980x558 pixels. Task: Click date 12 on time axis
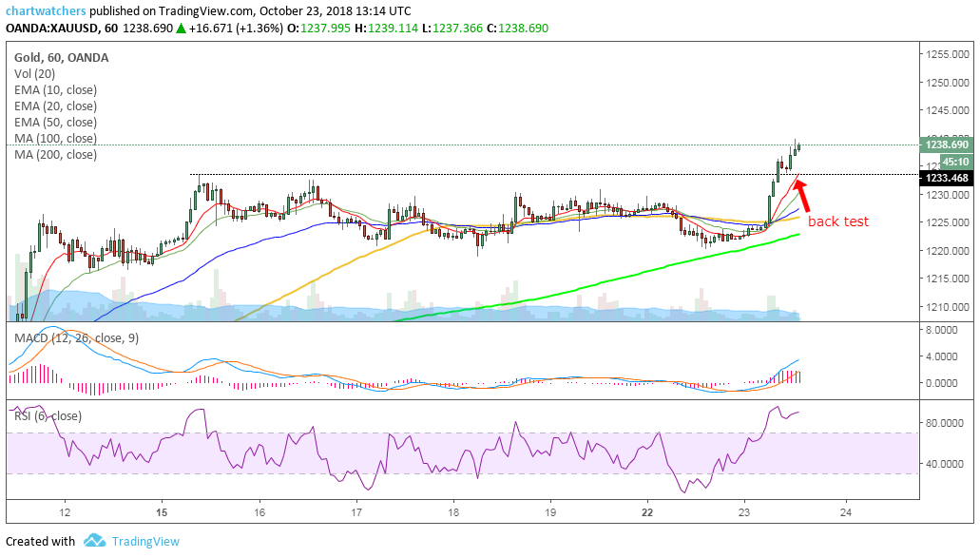(65, 512)
